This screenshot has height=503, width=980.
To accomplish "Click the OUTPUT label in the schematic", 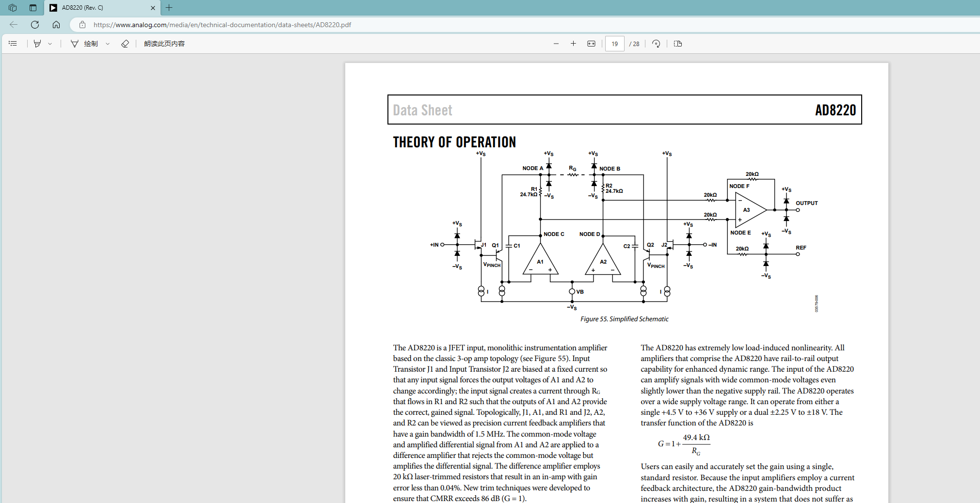I will coord(806,203).
